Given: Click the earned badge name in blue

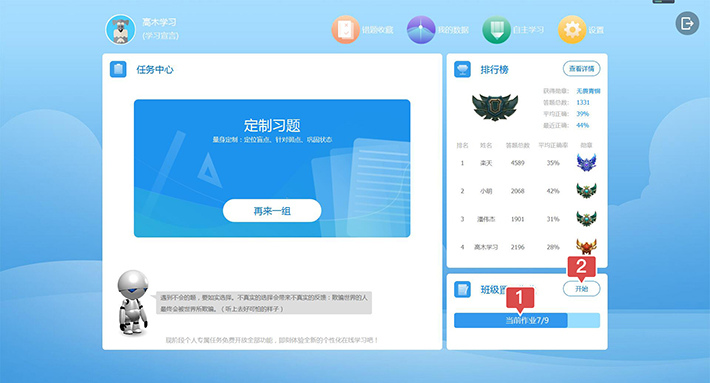Looking at the screenshot, I should [588, 91].
